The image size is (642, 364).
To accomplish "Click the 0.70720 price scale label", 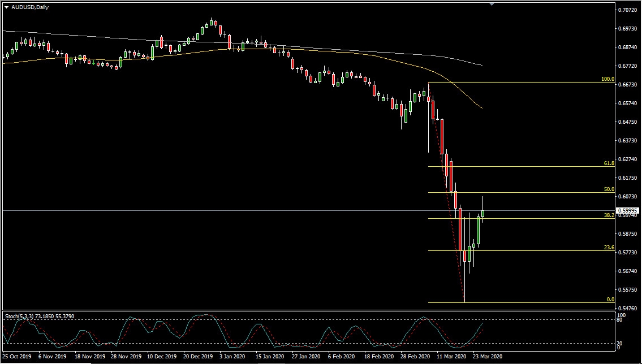I will point(627,10).
